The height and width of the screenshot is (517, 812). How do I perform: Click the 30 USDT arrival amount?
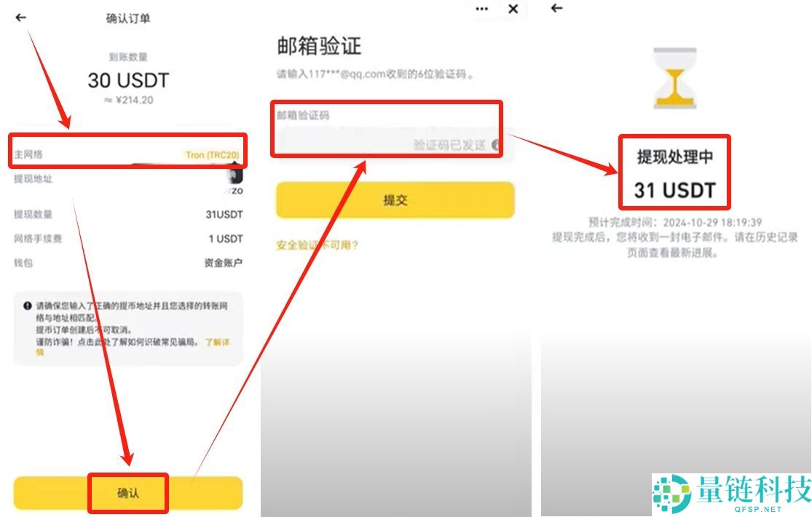point(127,81)
